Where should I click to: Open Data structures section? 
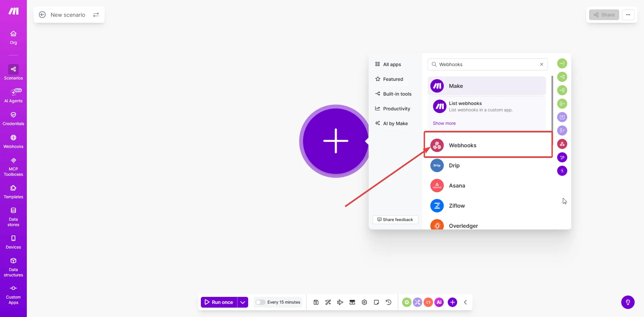pyautogui.click(x=13, y=267)
